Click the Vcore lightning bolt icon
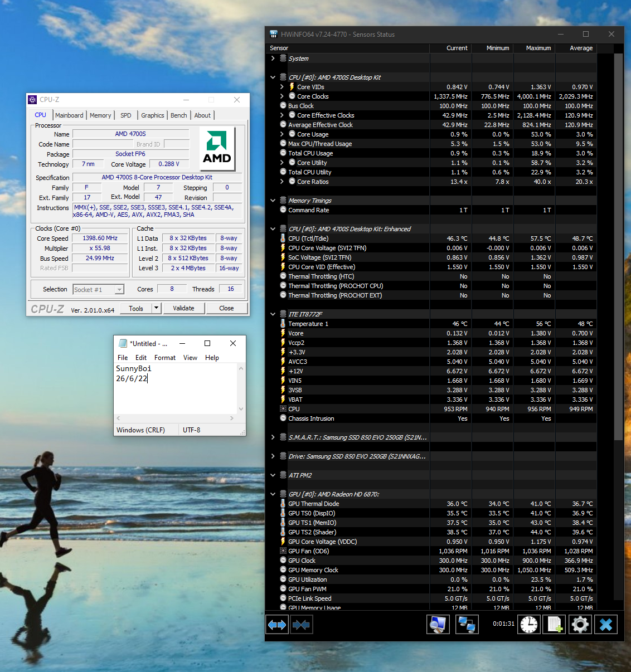 coord(283,333)
